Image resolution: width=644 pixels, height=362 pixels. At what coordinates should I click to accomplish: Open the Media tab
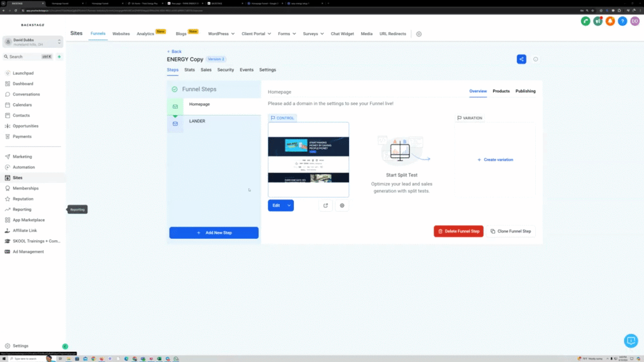(x=367, y=34)
